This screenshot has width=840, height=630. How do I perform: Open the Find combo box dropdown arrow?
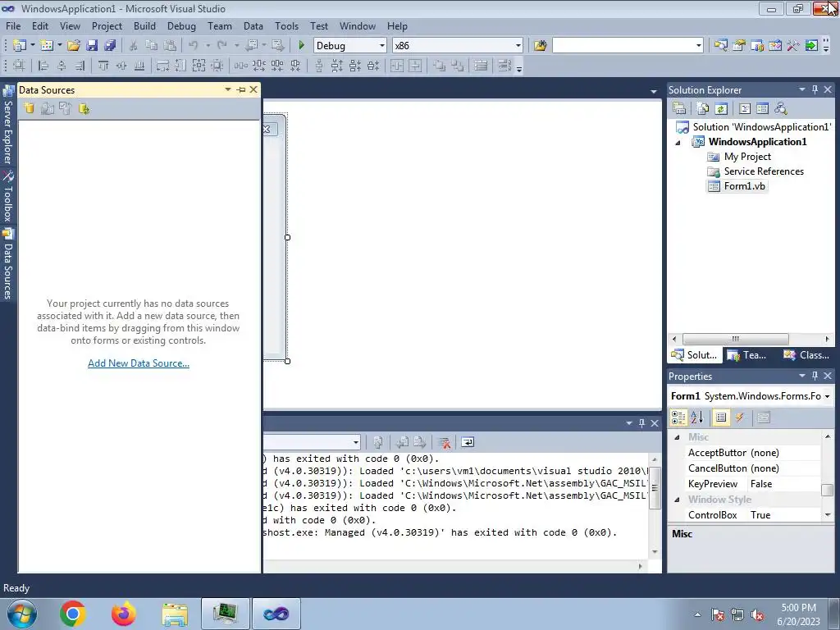[x=699, y=46]
